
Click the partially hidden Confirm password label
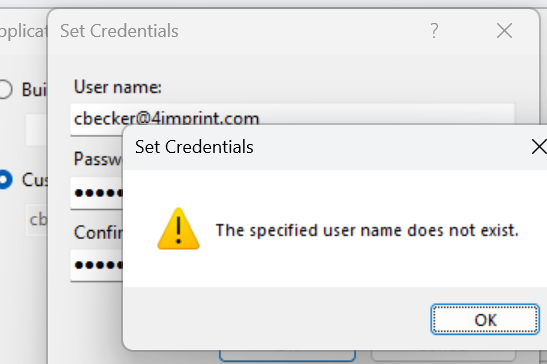click(x=98, y=232)
